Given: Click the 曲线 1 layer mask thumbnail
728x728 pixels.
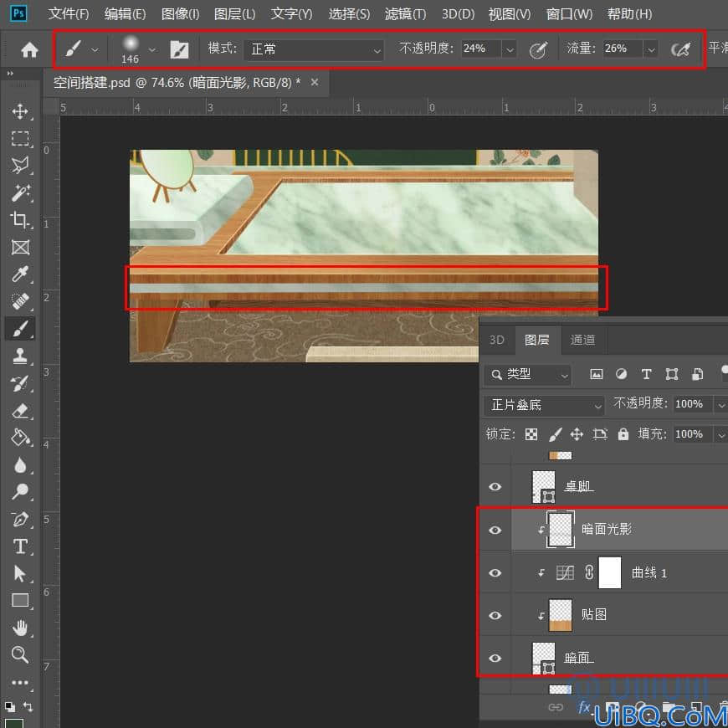Looking at the screenshot, I should coord(610,573).
